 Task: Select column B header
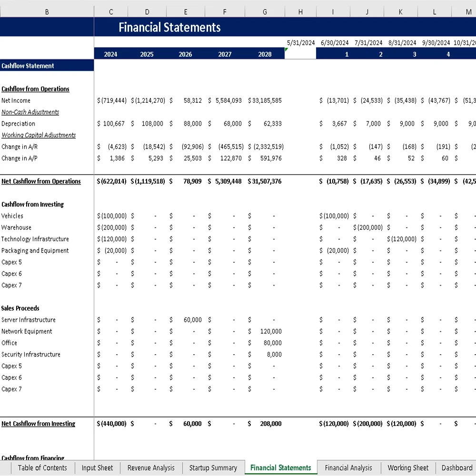tap(46, 11)
